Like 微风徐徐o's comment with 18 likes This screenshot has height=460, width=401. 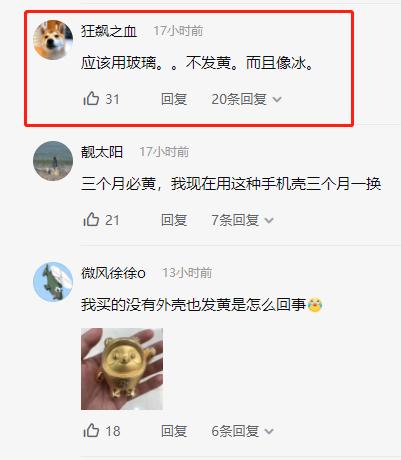91,431
